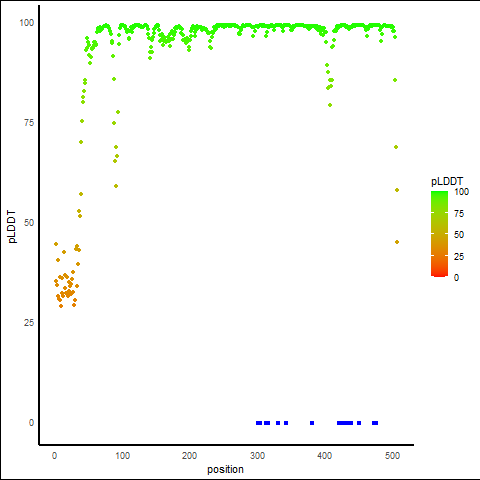Click the lowest orange point at the far right
The width and height of the screenshot is (480, 480).
click(397, 242)
